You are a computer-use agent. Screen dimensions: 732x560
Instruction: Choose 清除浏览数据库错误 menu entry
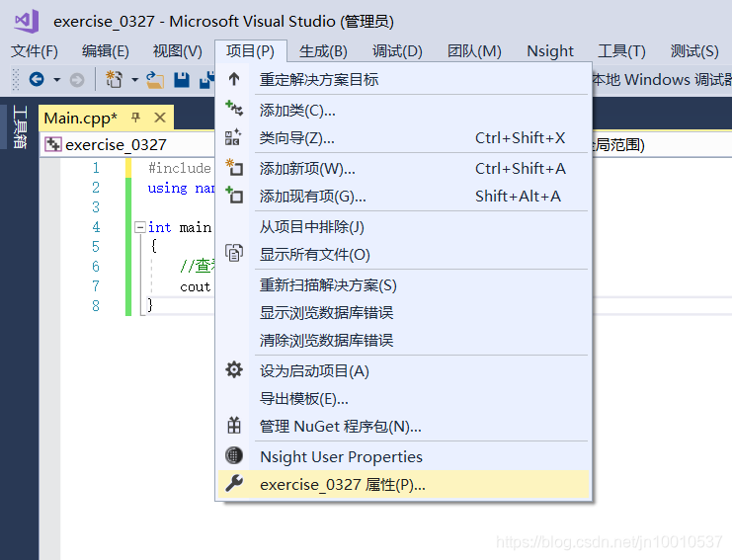coord(404,340)
